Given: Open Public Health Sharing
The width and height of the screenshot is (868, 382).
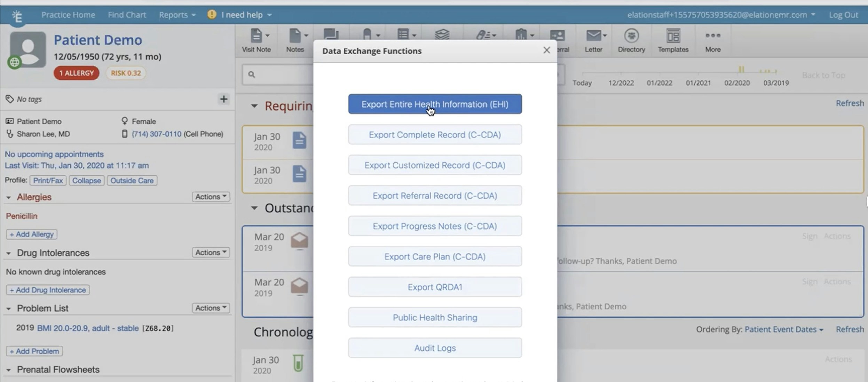Looking at the screenshot, I should tap(434, 317).
